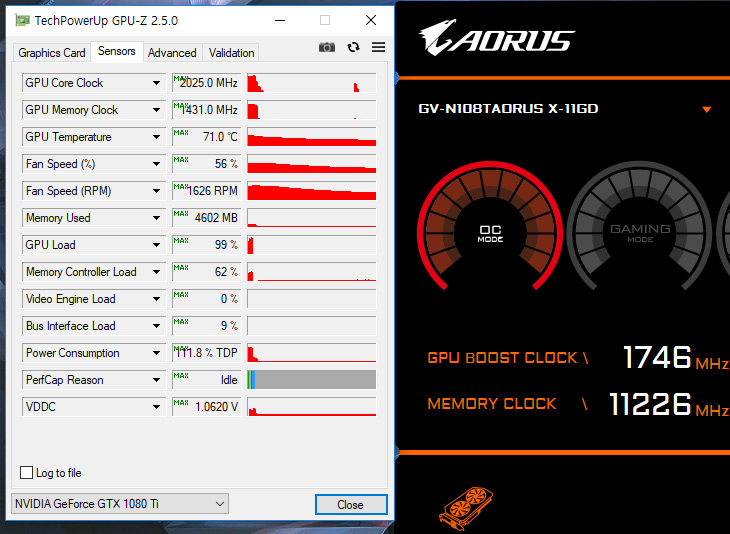The width and height of the screenshot is (730, 534).
Task: Click the refresh sensors icon
Action: [353, 47]
